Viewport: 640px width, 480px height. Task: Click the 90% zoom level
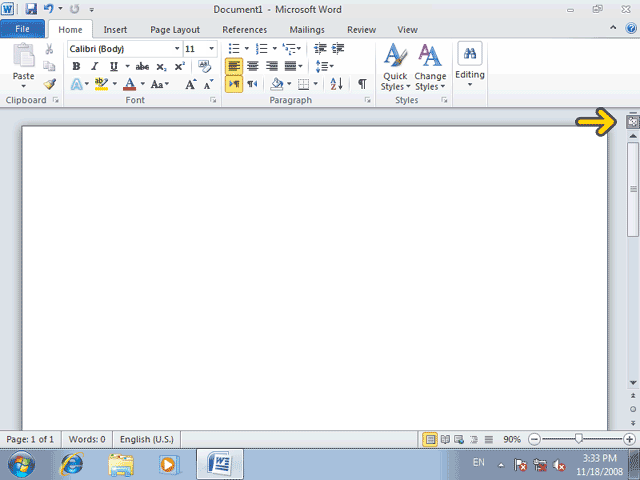point(511,439)
